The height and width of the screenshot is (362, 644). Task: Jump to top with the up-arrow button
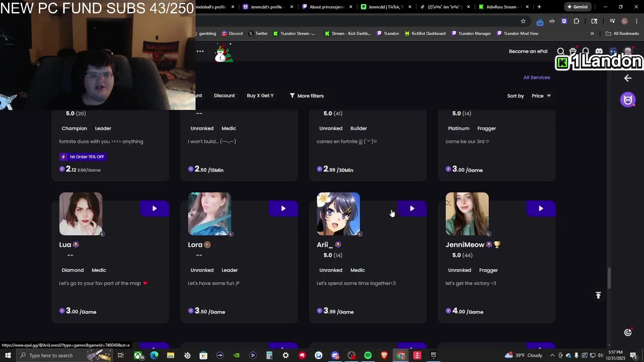(x=598, y=296)
